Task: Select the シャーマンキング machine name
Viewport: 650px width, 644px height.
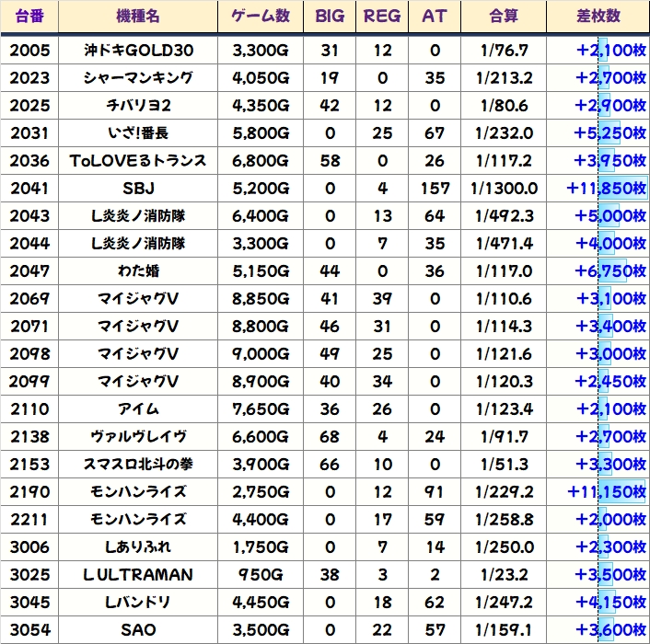Action: 138,78
